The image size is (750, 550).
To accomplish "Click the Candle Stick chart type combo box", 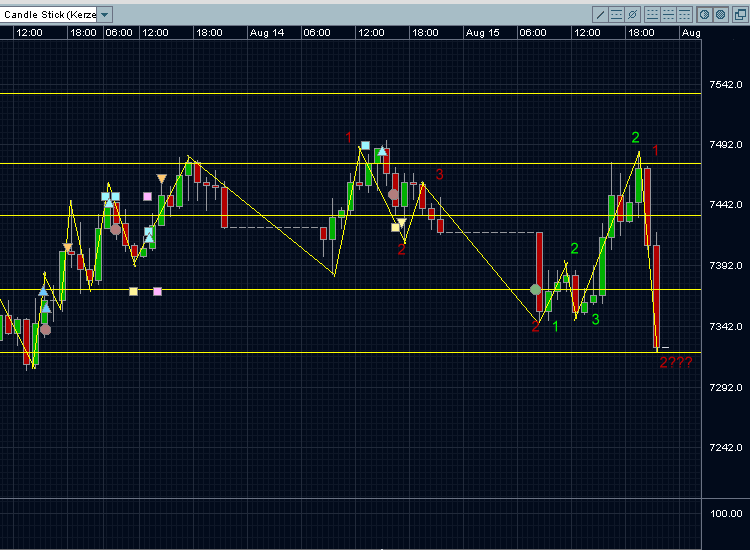I will 49,15.
